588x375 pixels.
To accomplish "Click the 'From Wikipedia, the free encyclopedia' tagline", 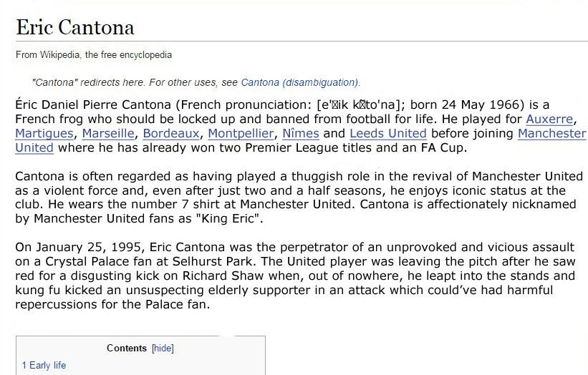I will (94, 54).
